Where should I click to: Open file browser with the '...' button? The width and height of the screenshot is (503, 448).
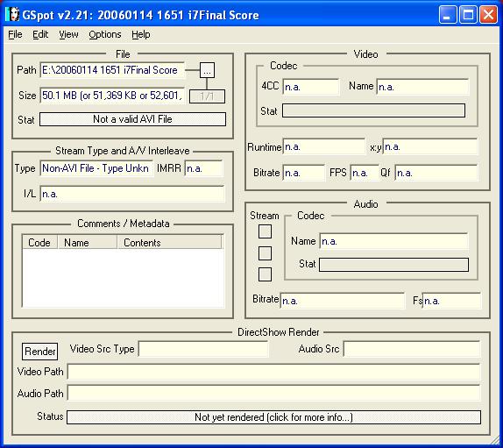(x=207, y=70)
